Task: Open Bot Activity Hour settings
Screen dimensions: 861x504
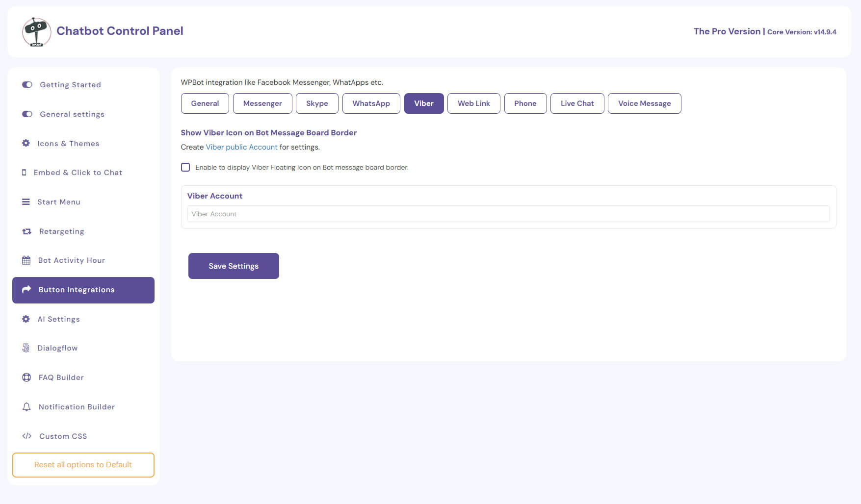Action: 83,260
